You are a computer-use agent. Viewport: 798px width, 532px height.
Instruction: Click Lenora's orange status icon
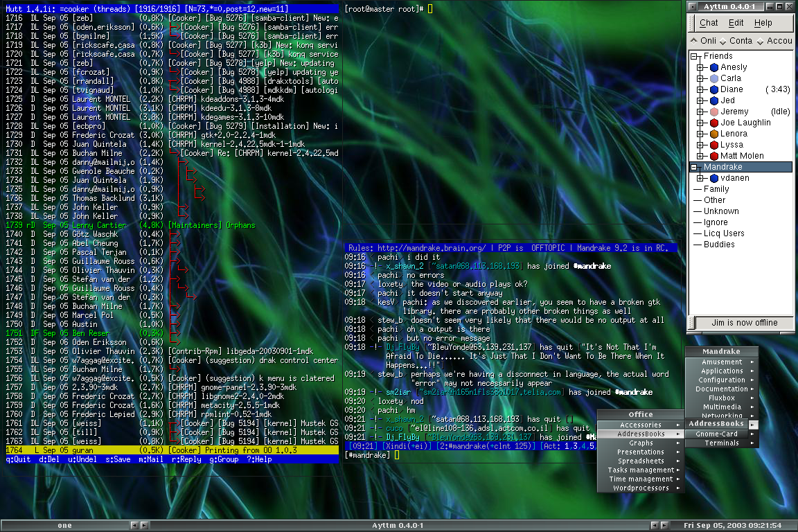[713, 134]
